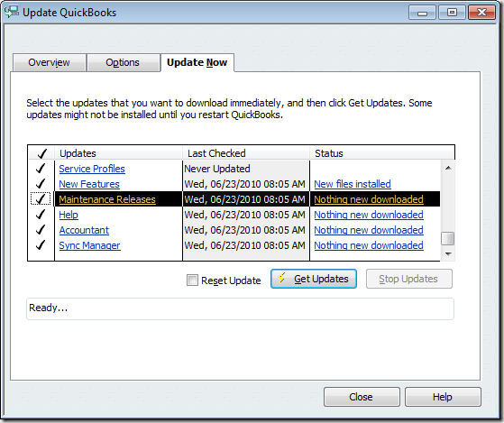Uncheck the New Features update checkmark
The height and width of the screenshot is (423, 504).
pos(41,184)
